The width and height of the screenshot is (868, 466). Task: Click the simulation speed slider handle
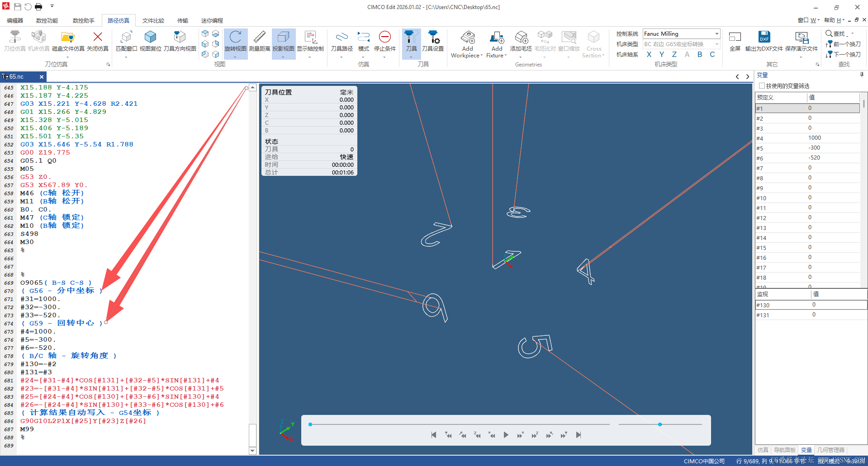pos(660,424)
